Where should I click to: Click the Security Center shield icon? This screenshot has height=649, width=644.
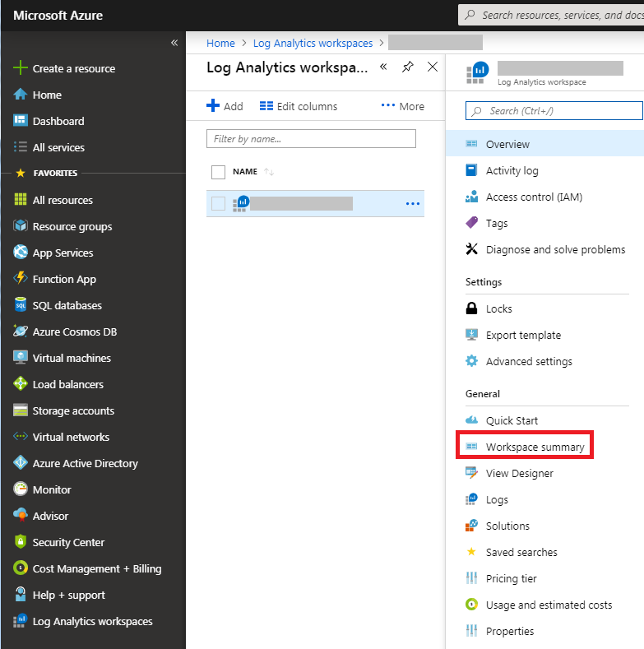pyautogui.click(x=21, y=542)
